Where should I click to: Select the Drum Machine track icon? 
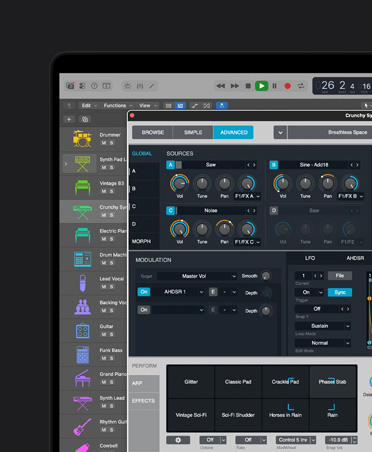click(82, 259)
